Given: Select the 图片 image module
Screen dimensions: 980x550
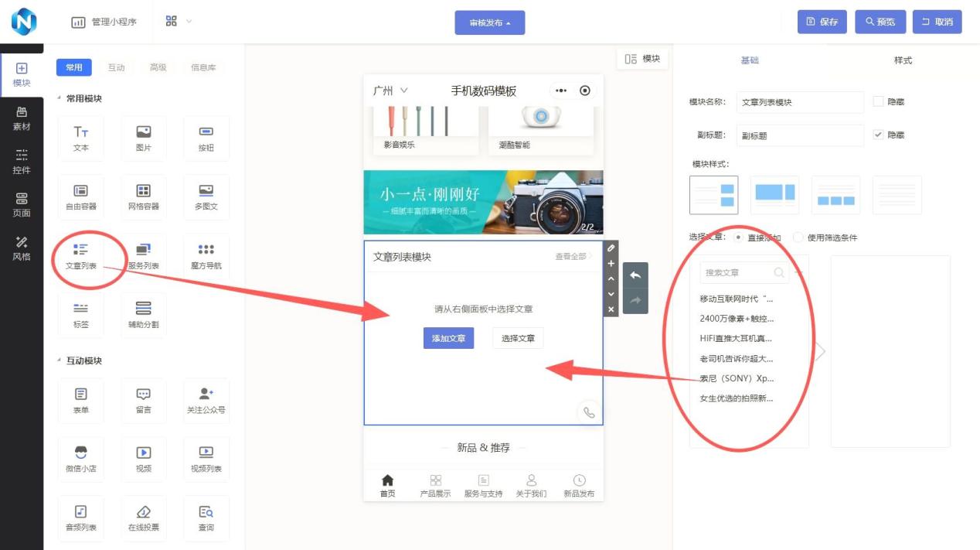Looking at the screenshot, I should [x=144, y=138].
